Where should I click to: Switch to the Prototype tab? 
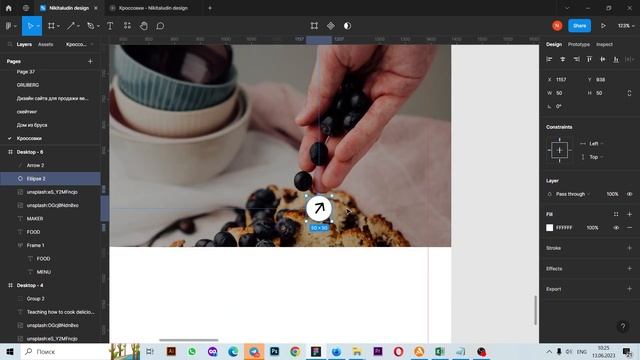579,44
